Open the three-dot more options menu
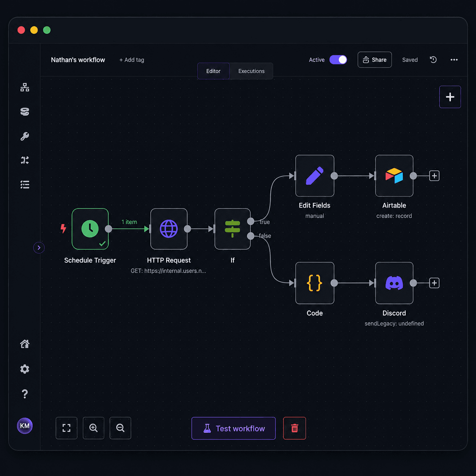 tap(454, 60)
